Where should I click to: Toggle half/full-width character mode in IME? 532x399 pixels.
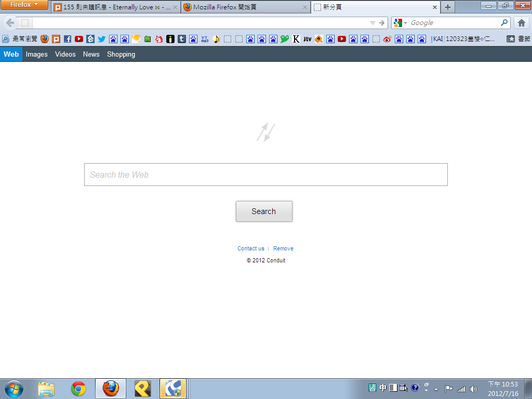(x=393, y=388)
